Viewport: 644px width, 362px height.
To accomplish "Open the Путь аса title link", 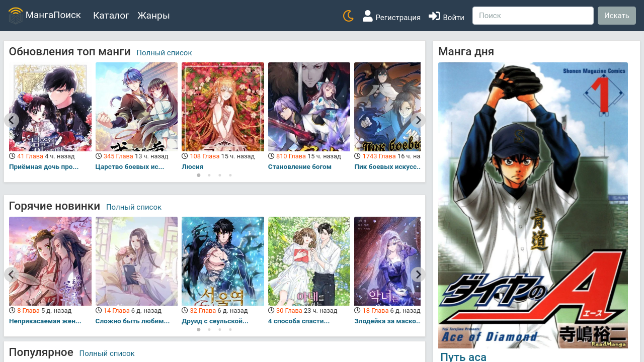I will coord(463,357).
